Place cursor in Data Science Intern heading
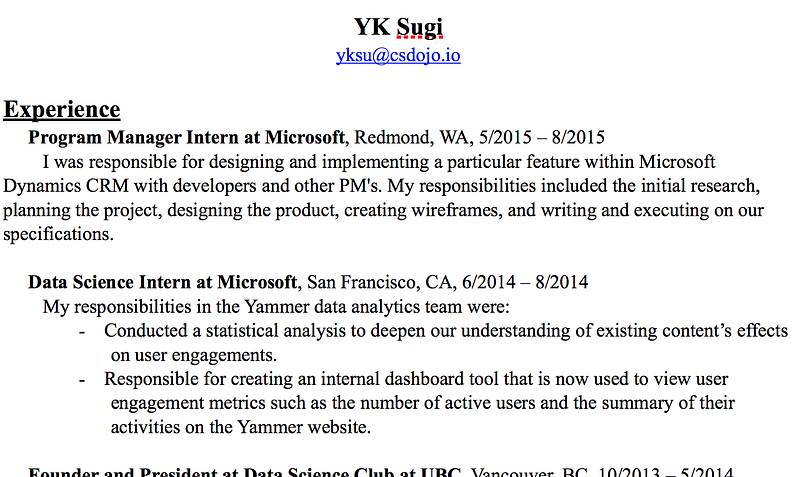 [x=163, y=282]
